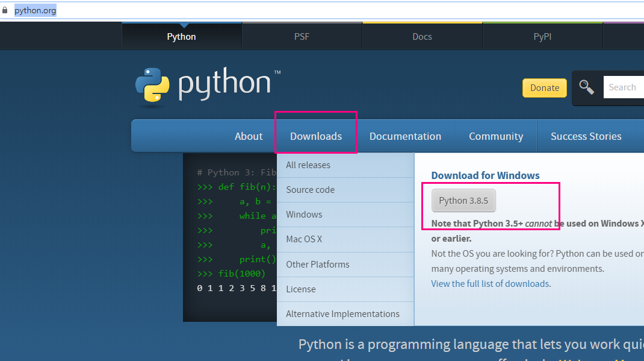The width and height of the screenshot is (644, 361).
Task: Click 'Python is a programming language' intro text
Action: [x=471, y=345]
